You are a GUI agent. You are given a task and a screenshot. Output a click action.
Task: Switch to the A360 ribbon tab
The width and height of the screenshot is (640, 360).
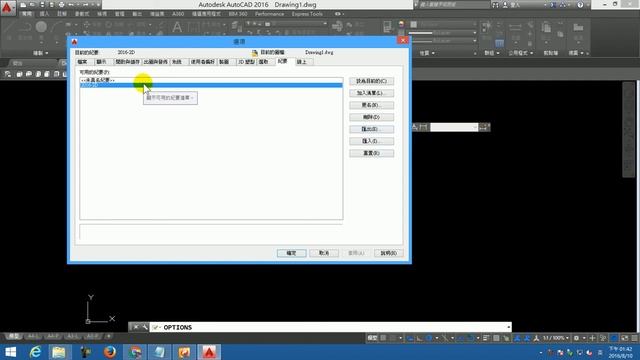(x=178, y=14)
